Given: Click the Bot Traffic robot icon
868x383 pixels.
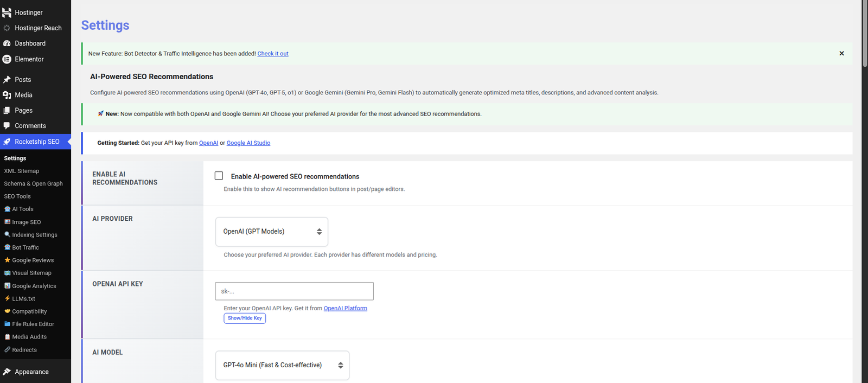Looking at the screenshot, I should click(8, 247).
